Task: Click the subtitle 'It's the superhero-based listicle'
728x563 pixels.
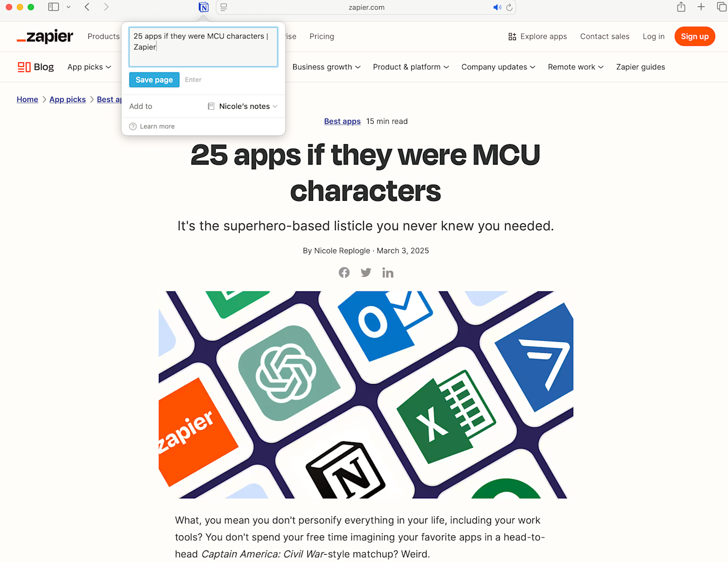Action: [x=366, y=226]
